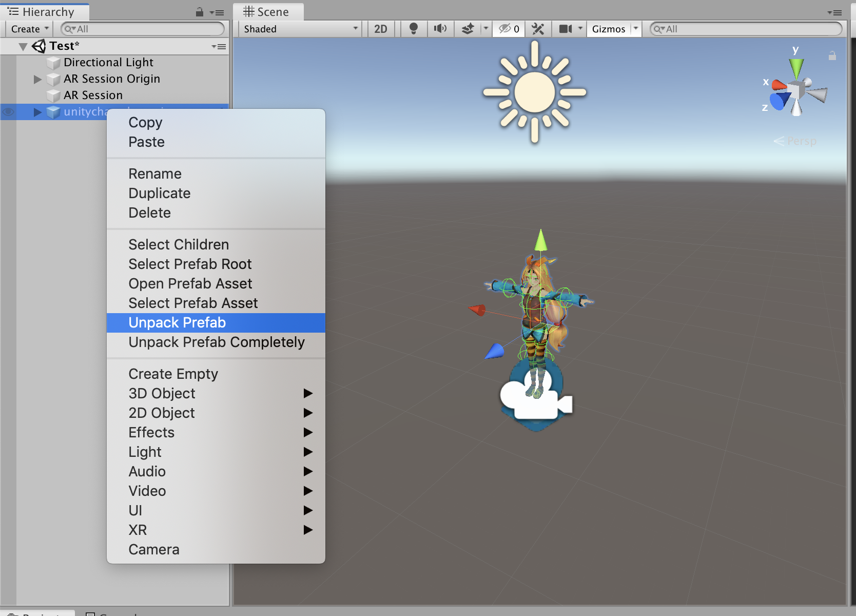Mute scene audio with the speaker icon

(x=440, y=29)
